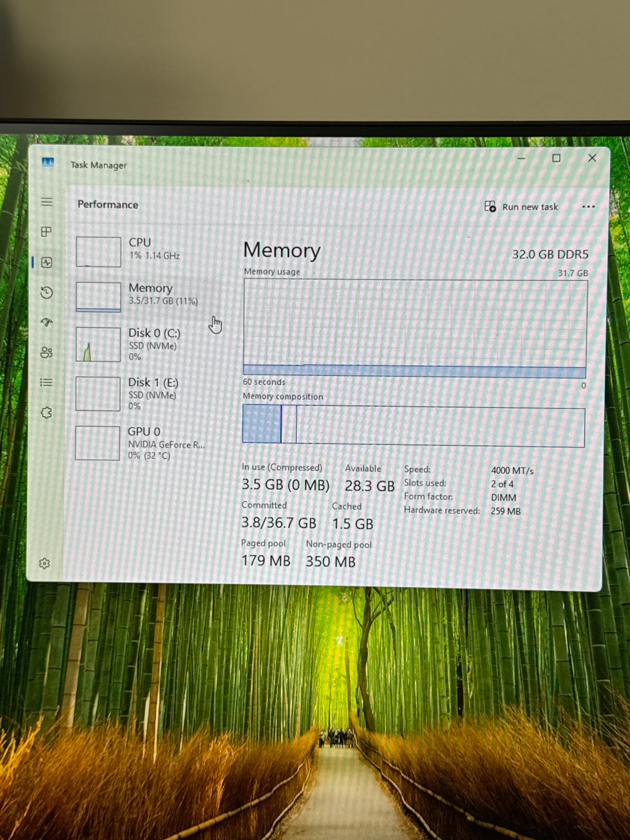
Task: Click the Memory usage graph
Action: [415, 328]
